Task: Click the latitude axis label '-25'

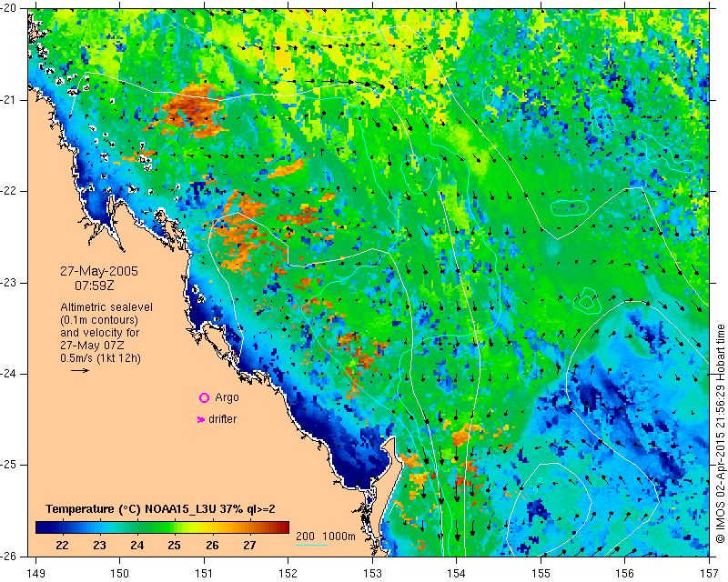Action: 8,465
